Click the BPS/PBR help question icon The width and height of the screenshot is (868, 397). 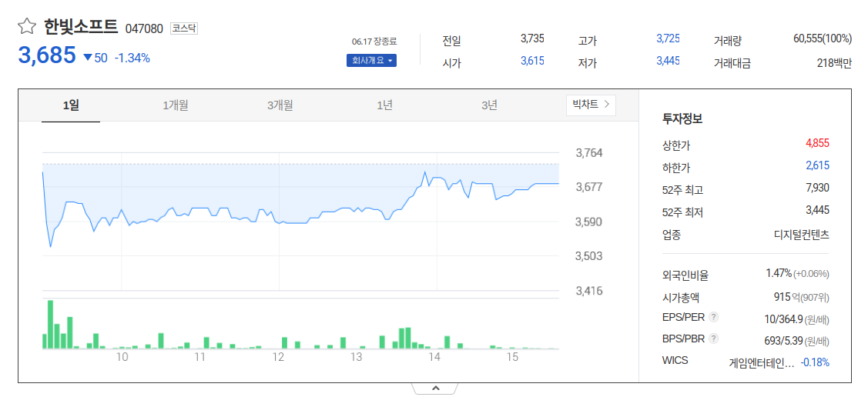point(714,339)
